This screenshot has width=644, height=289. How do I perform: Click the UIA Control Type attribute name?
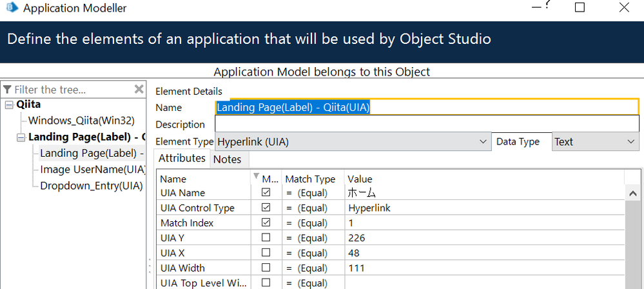pyautogui.click(x=197, y=208)
